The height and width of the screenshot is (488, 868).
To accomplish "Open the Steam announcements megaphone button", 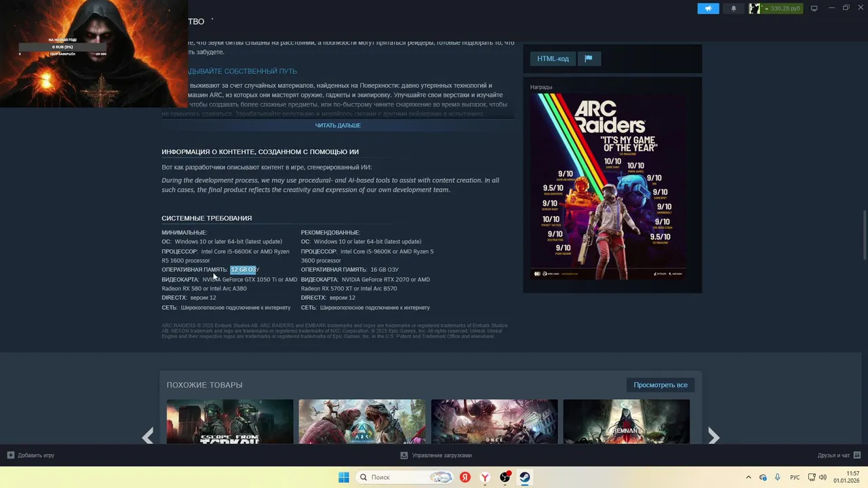I will (x=708, y=9).
